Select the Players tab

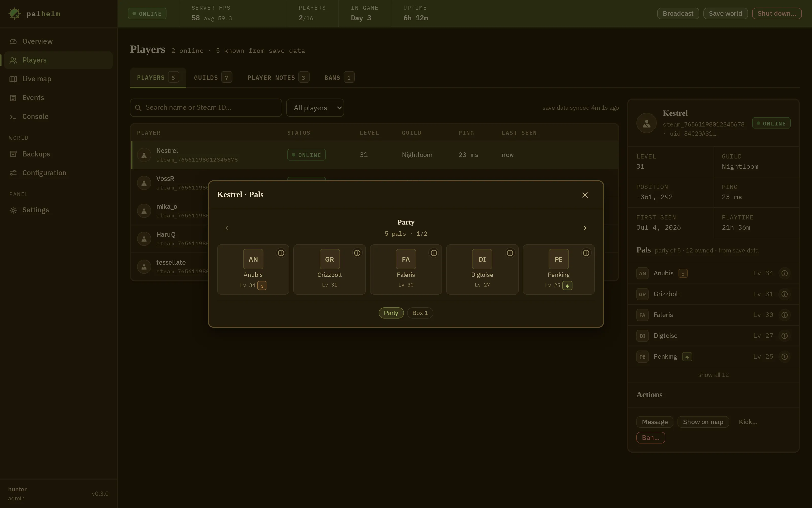158,78
